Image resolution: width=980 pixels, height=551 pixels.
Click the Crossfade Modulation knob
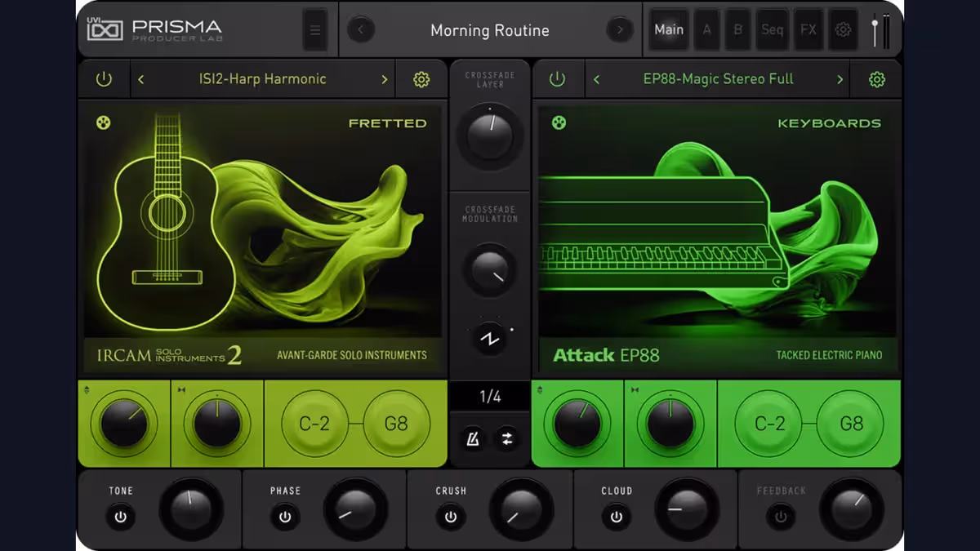pyautogui.click(x=490, y=271)
